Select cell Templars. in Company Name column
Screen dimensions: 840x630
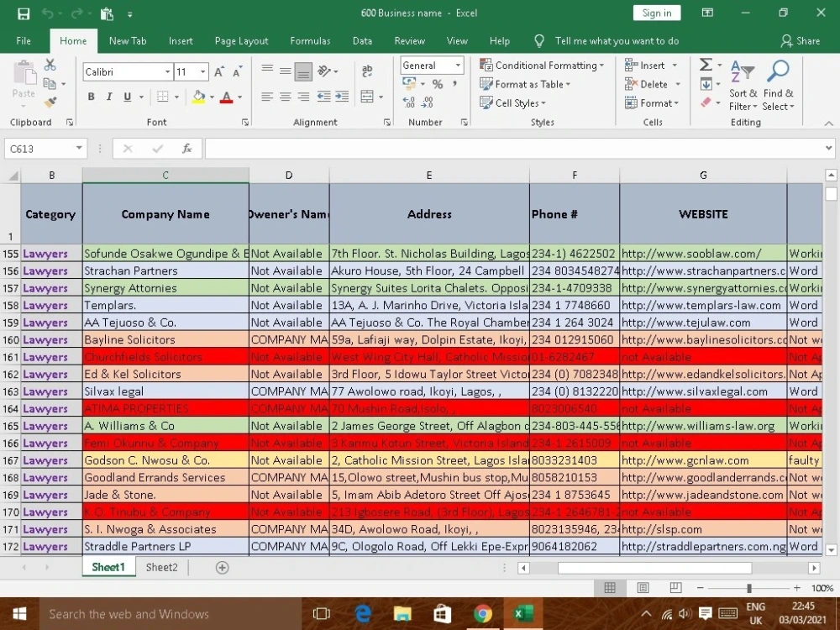(165, 306)
